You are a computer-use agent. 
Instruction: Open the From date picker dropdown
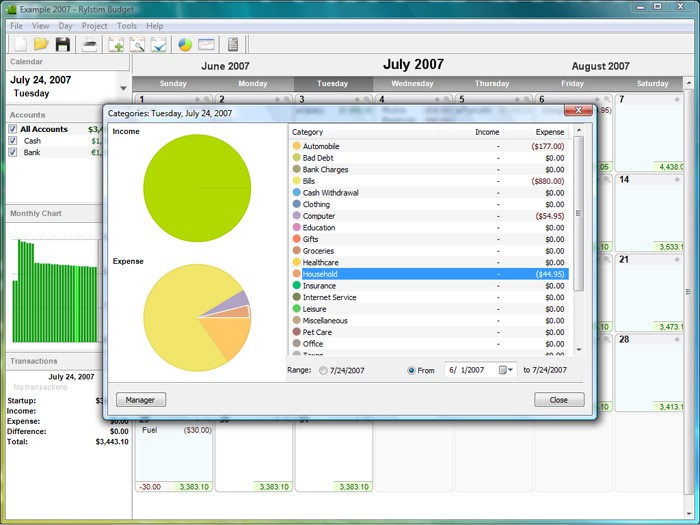508,370
